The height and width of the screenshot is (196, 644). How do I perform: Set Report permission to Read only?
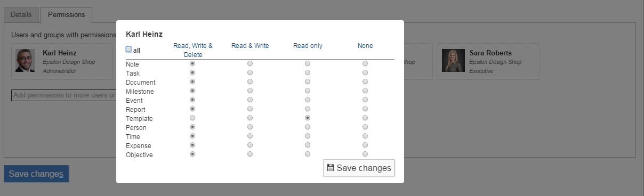[x=308, y=109]
